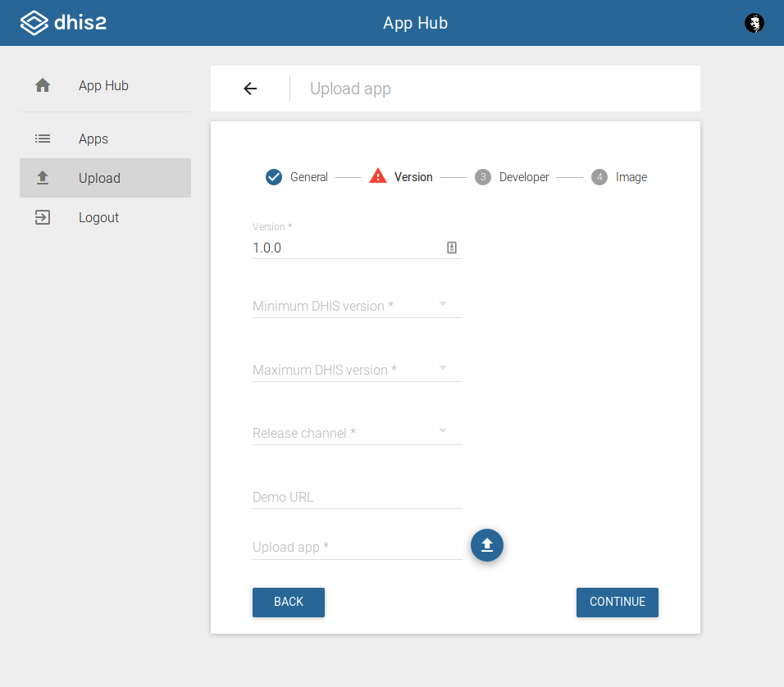Open the Apps sidebar item
The height and width of the screenshot is (687, 784).
click(x=105, y=139)
